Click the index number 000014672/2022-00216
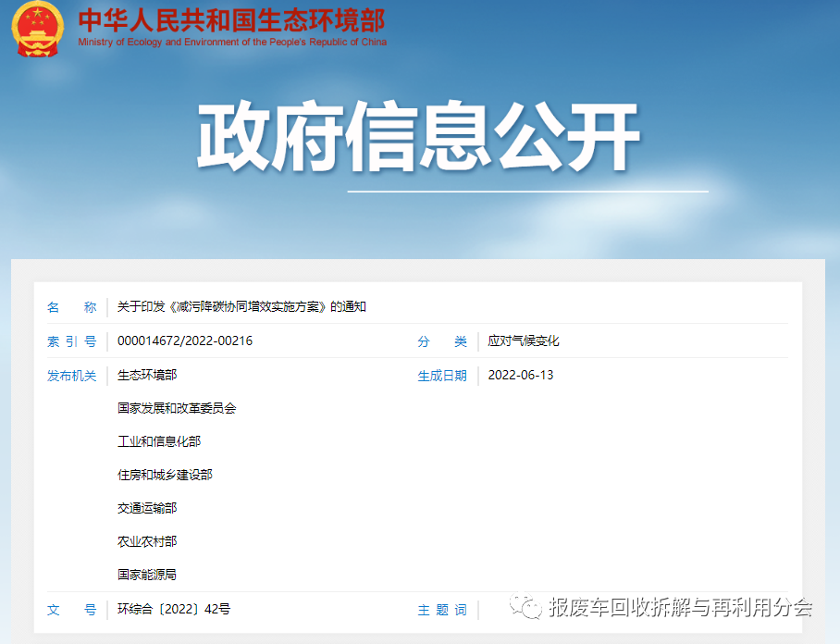840x644 pixels. point(185,341)
